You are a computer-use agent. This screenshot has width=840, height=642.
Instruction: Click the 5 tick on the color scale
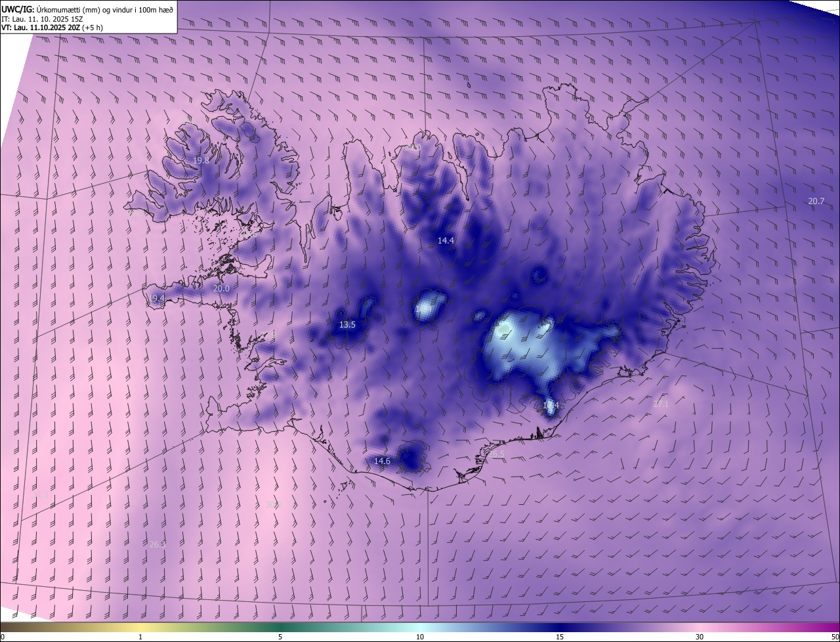coord(280,637)
